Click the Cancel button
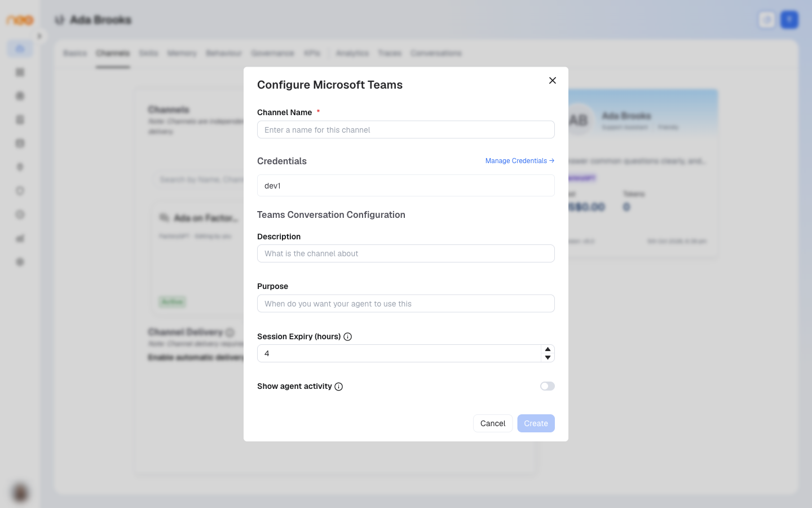This screenshot has width=812, height=508. (x=493, y=423)
